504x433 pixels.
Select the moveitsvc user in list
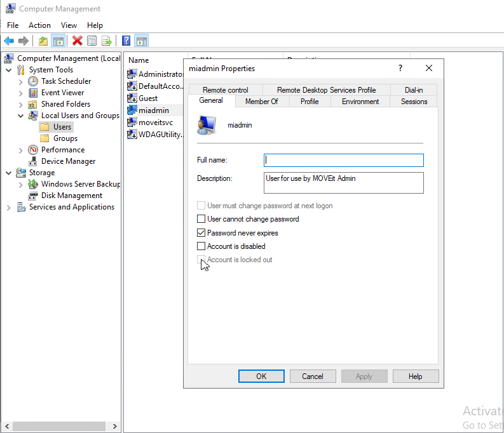coord(155,123)
